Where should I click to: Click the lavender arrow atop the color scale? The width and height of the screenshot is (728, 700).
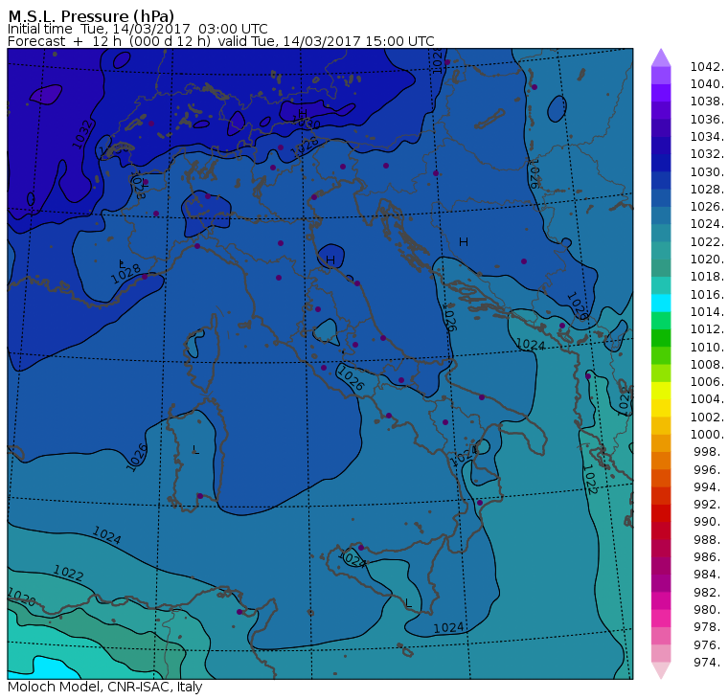661,57
